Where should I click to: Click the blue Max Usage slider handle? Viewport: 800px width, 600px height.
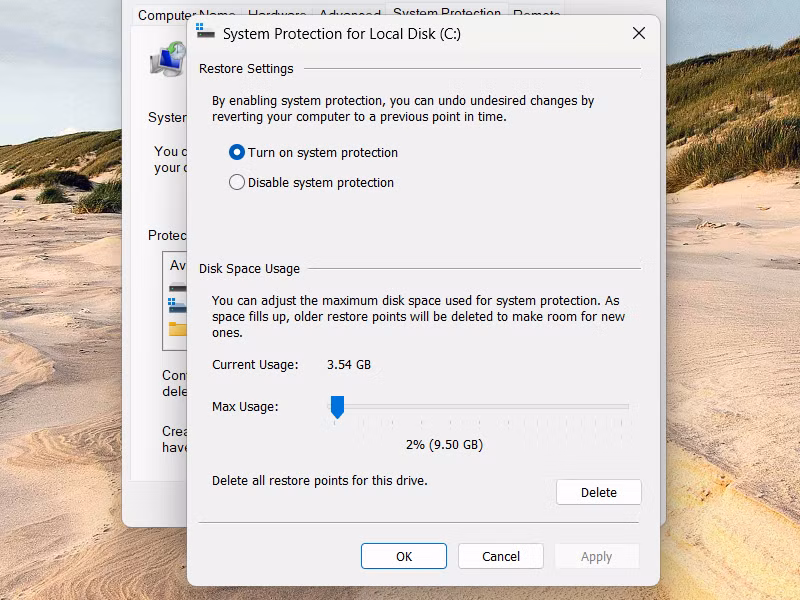click(337, 406)
